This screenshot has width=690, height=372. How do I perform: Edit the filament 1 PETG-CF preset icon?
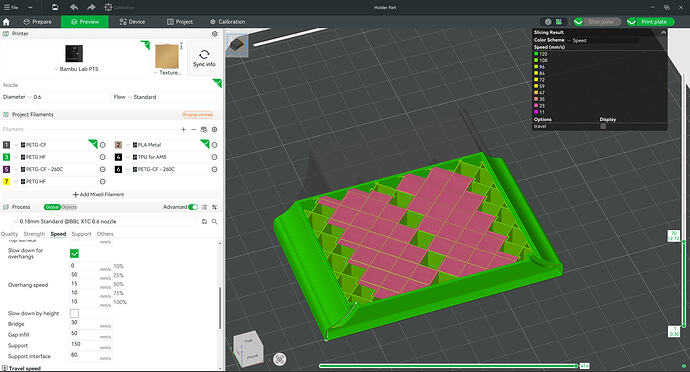pos(103,145)
